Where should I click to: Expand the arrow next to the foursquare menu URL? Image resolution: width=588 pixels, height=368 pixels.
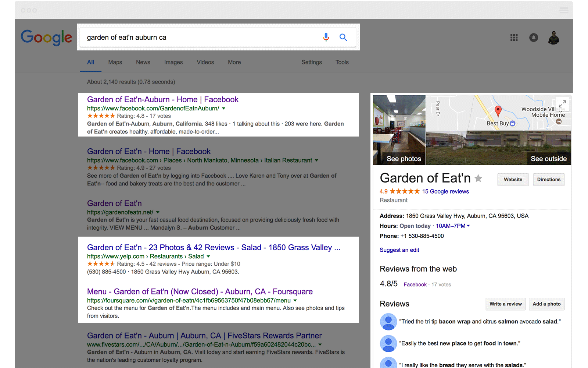295,301
